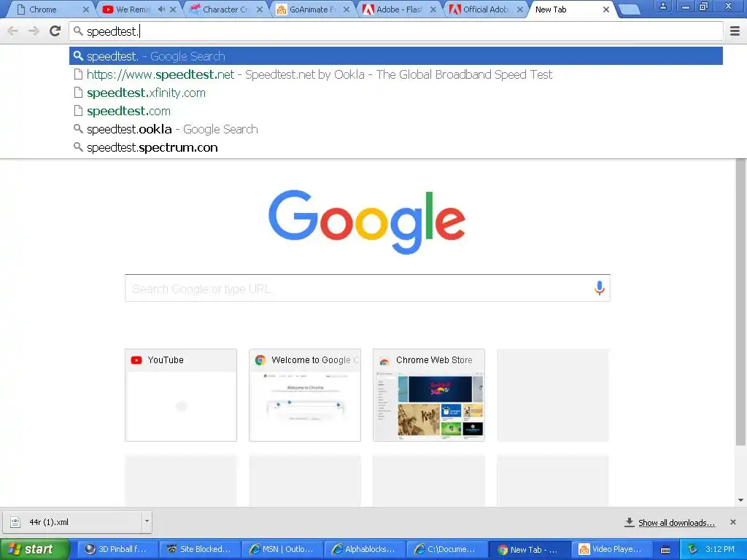Click the new tab button
This screenshot has height=560, width=747.
(x=630, y=9)
